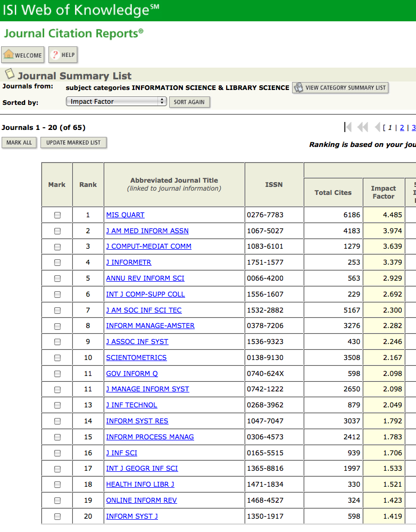Mark the J AM MED INFORM ASSN checkbox
Viewport: 416px width, 532px height.
(57, 231)
